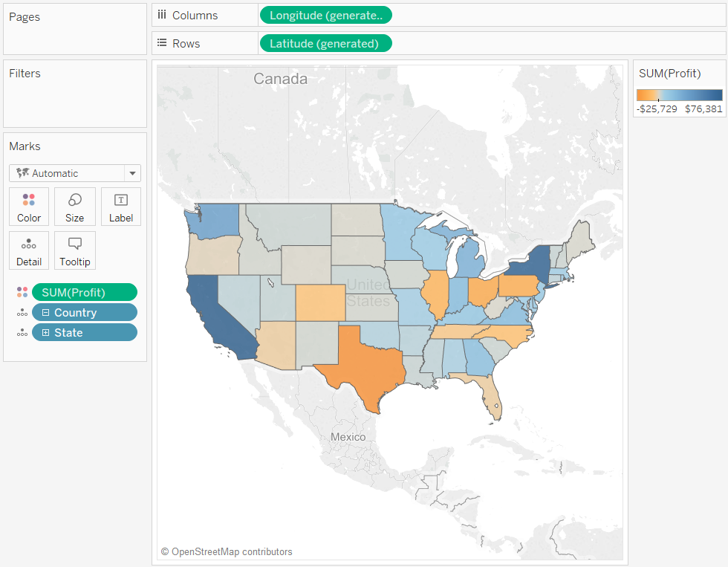Click the Tooltip button in Marks
Image resolution: width=728 pixels, height=567 pixels.
point(74,250)
